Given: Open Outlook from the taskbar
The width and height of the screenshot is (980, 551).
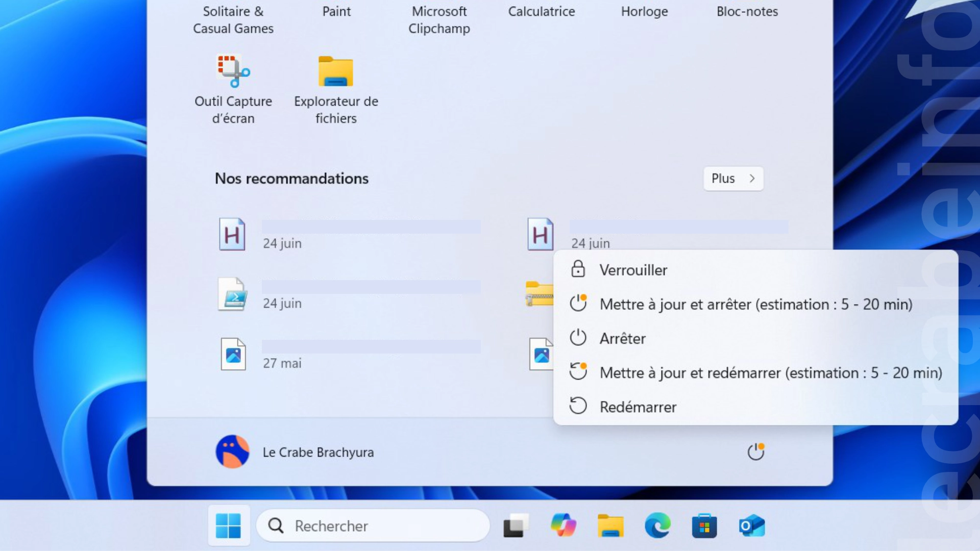Looking at the screenshot, I should click(x=751, y=525).
